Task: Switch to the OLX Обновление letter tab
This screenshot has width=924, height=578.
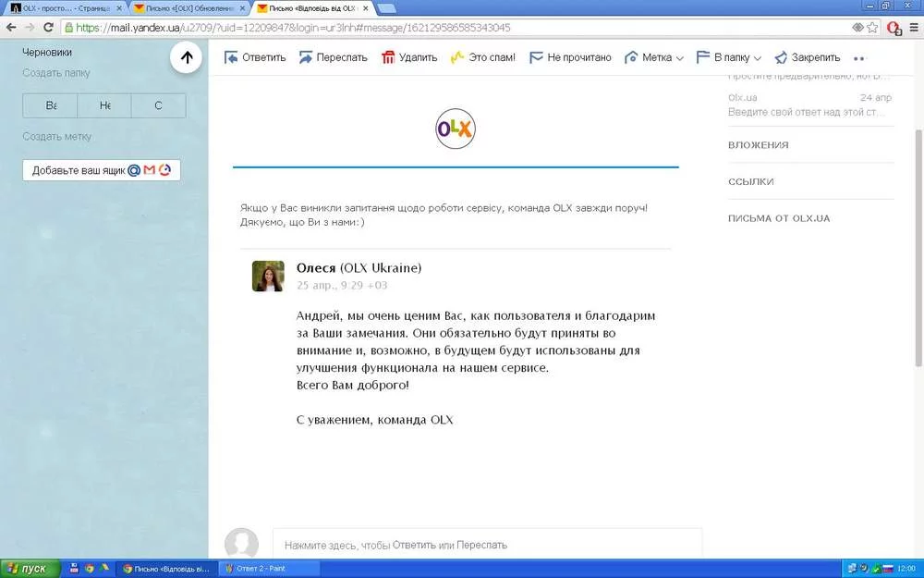Action: point(187,8)
